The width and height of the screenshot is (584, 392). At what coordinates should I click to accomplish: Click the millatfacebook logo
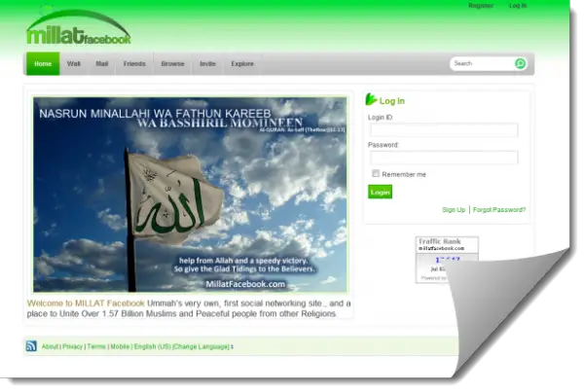(x=79, y=28)
